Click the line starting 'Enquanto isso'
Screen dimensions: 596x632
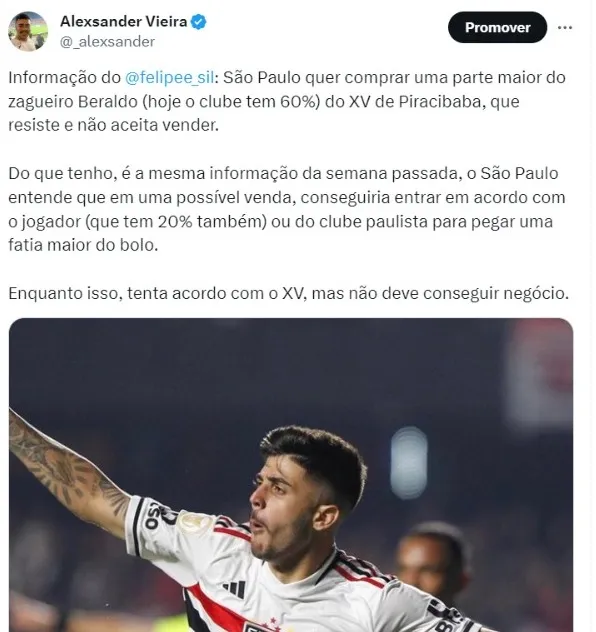pyautogui.click(x=289, y=293)
